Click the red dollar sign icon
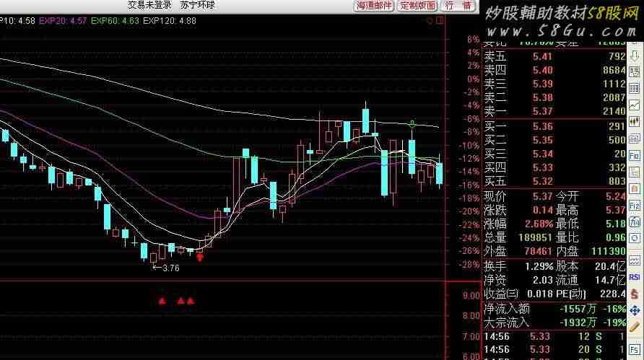 click(x=635, y=294)
